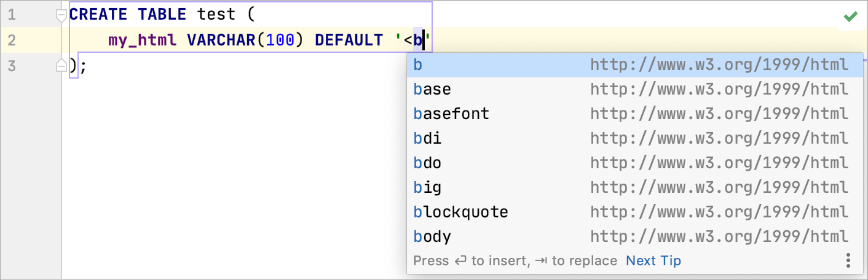Click the Next Tip link
This screenshot has width=868, height=280.
653,261
